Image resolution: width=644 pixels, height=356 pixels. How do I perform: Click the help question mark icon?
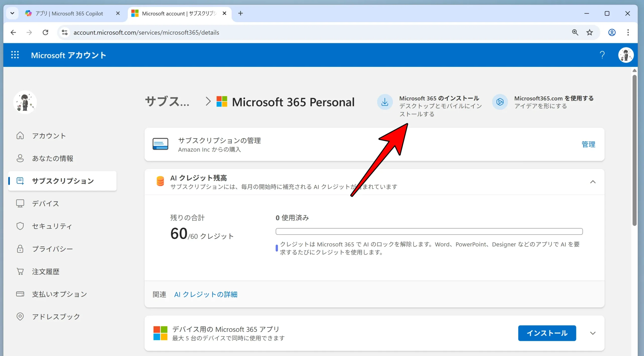(602, 55)
